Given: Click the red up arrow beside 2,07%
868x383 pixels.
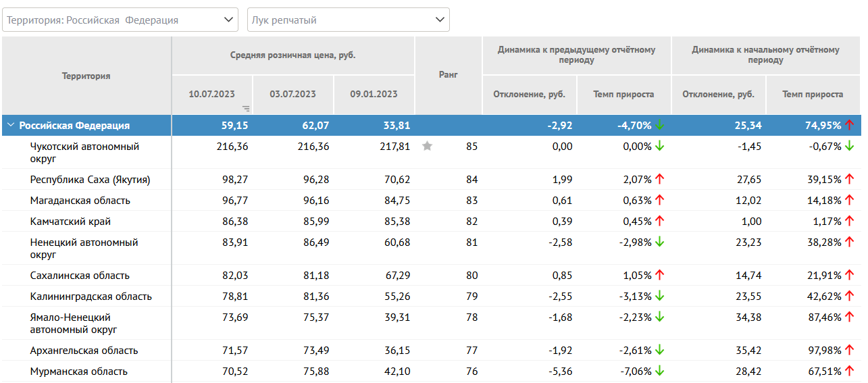Looking at the screenshot, I should pyautogui.click(x=660, y=179).
